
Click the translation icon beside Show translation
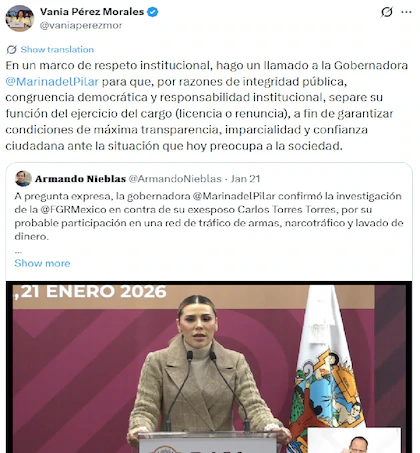pos(11,50)
